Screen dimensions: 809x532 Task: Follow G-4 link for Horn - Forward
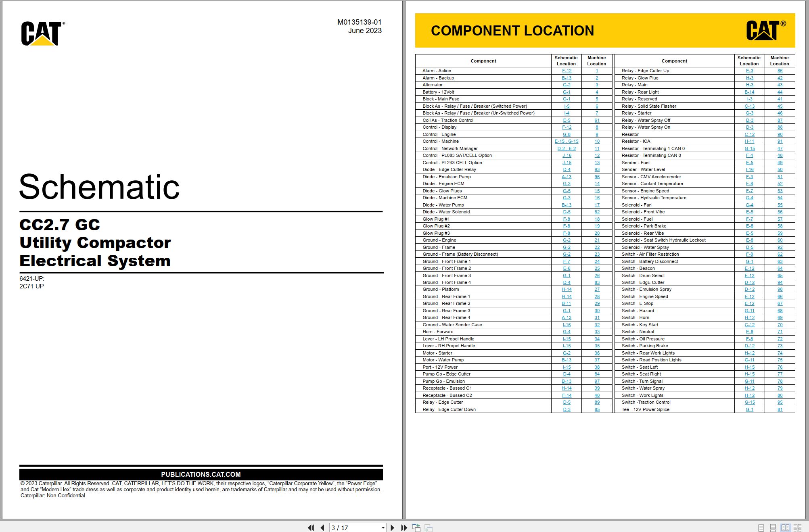click(x=567, y=332)
